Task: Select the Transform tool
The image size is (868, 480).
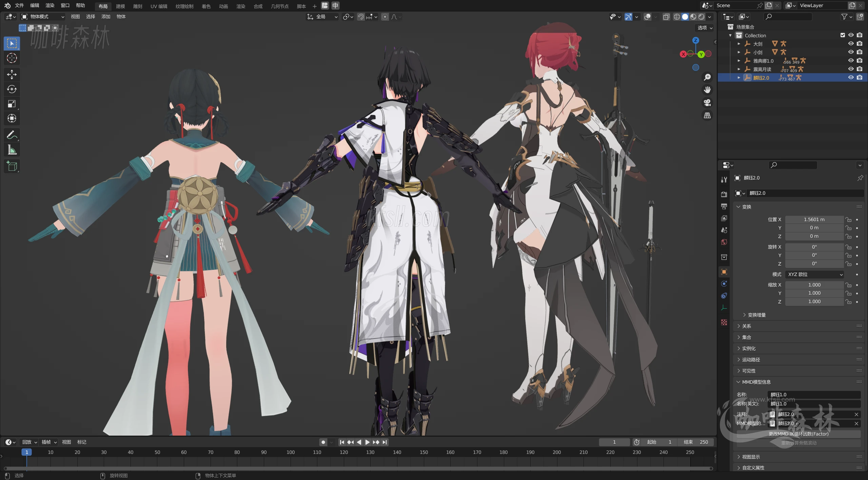Action: [x=12, y=118]
